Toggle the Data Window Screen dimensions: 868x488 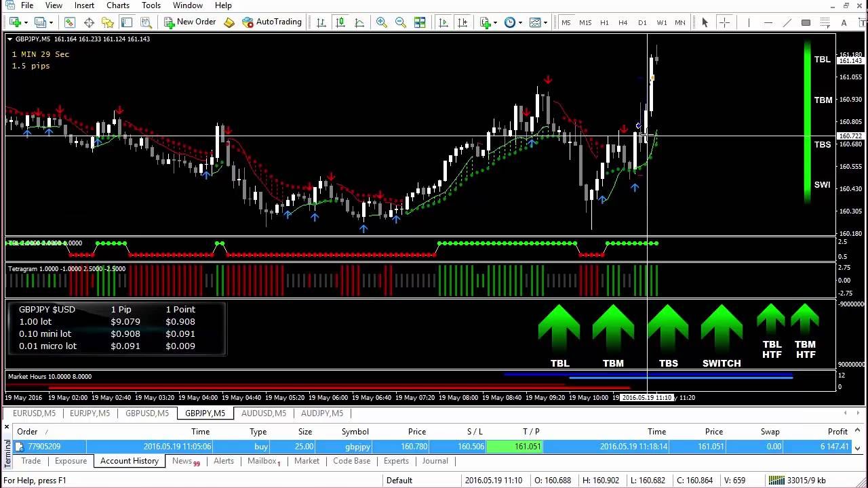(89, 22)
